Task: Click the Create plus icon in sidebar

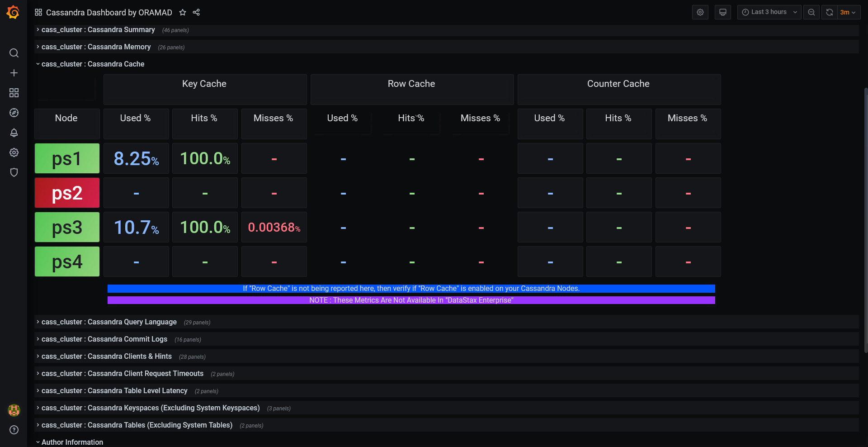Action: click(x=14, y=73)
